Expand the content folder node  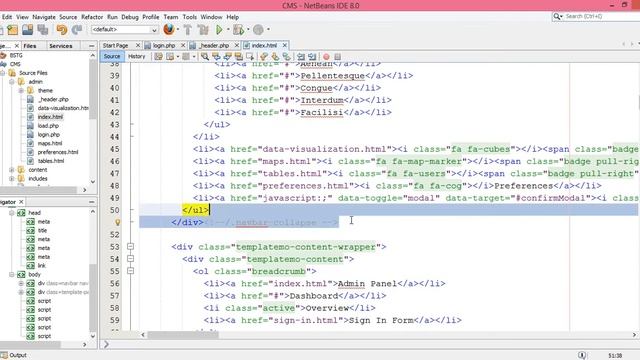click(x=12, y=170)
